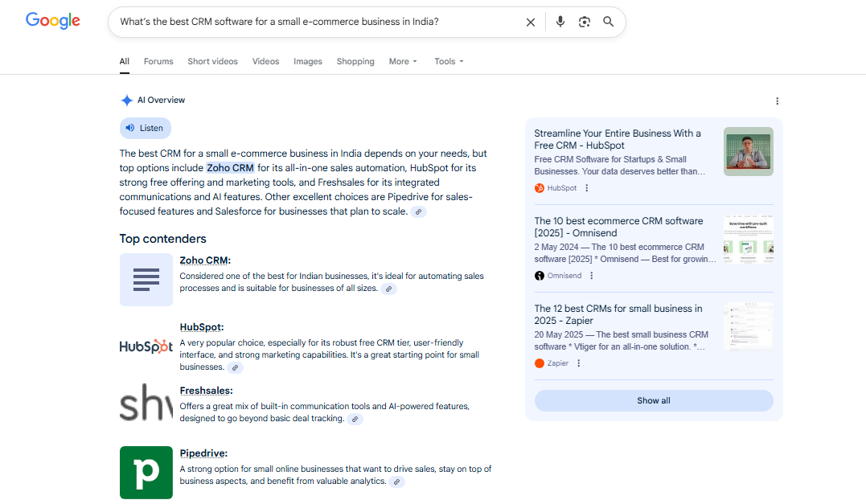Switch to the Short videos tab
The image size is (866, 504).
click(212, 61)
